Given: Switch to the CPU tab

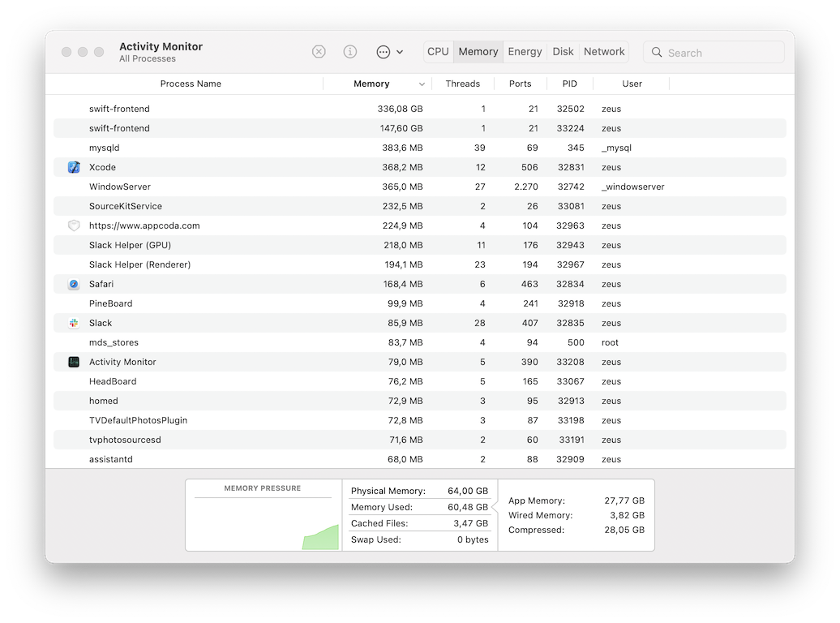Looking at the screenshot, I should tap(438, 51).
